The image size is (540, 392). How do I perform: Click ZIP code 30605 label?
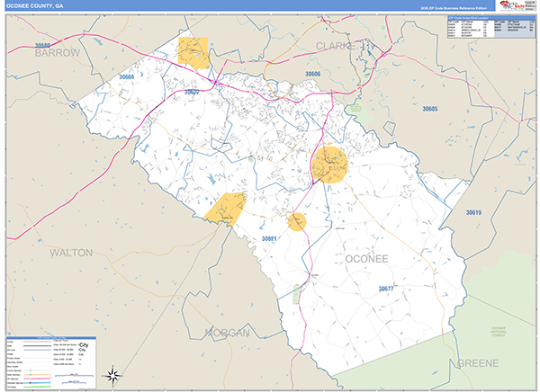pyautogui.click(x=429, y=109)
